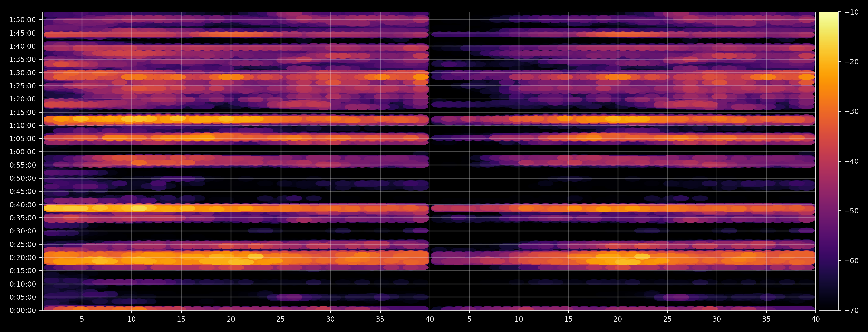
Task: Select the −20 colorbar scale label
Action: [851, 62]
